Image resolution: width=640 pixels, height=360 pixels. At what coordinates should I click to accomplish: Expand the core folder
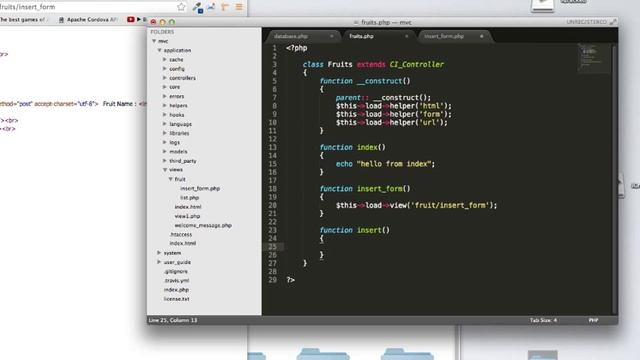[165, 87]
